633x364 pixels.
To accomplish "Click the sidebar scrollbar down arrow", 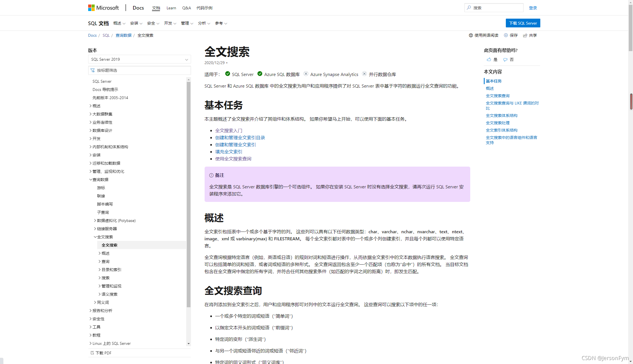I will [x=188, y=344].
